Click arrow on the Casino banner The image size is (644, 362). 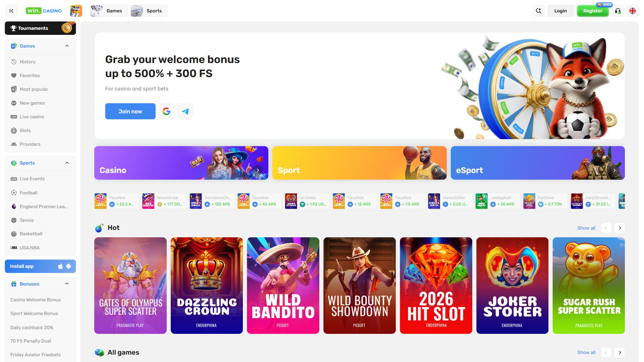tap(258, 170)
